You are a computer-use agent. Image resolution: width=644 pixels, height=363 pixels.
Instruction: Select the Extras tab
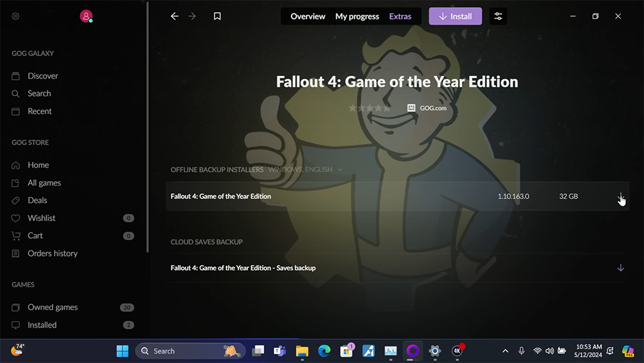pyautogui.click(x=400, y=17)
